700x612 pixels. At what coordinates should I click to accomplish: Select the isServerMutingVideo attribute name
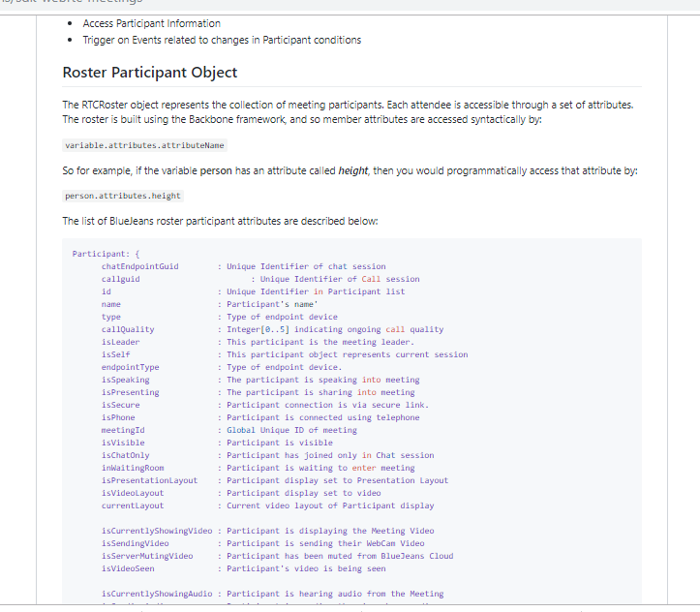pos(147,556)
